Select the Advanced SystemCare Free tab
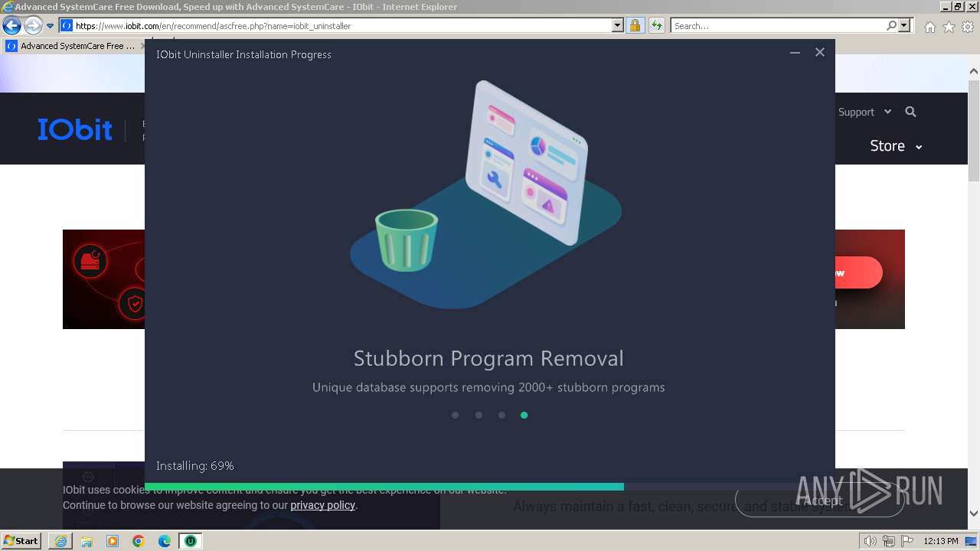Viewport: 980px width, 551px height. pos(73,46)
